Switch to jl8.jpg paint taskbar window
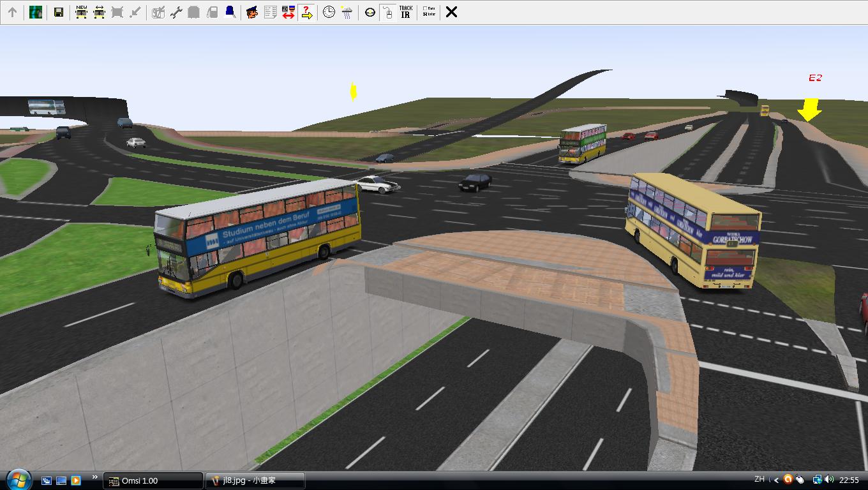 pos(255,480)
